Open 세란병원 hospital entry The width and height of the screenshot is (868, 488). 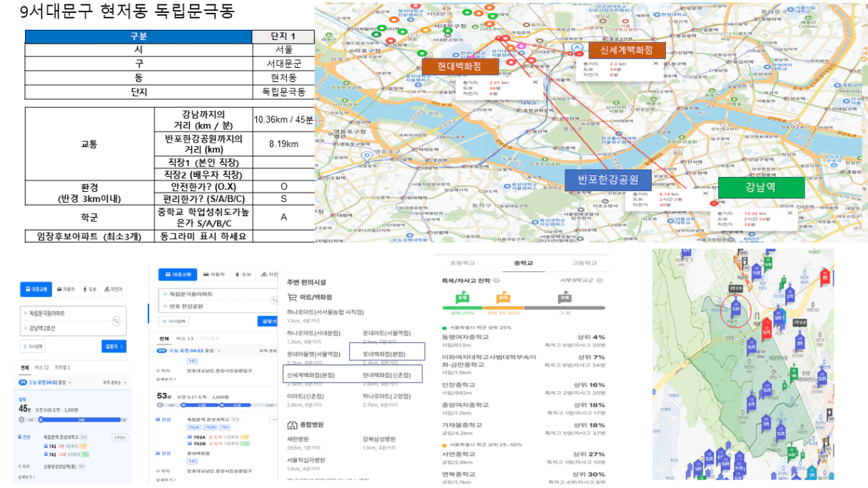point(299,439)
